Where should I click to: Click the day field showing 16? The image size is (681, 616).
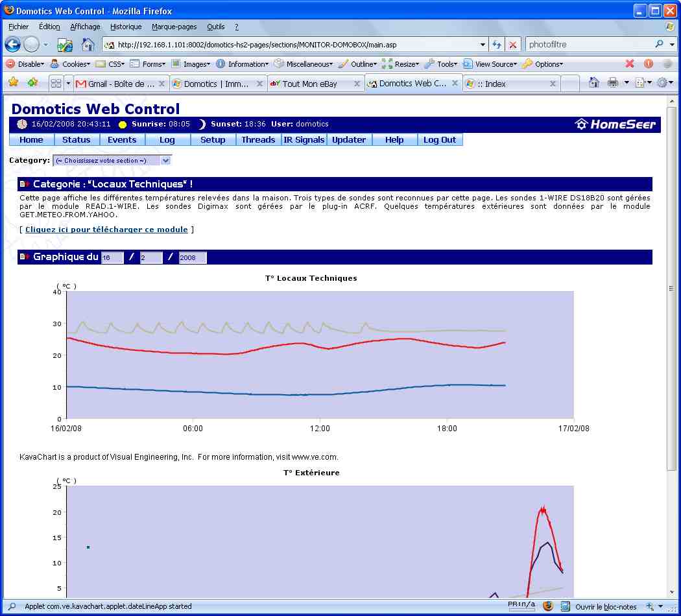click(112, 257)
